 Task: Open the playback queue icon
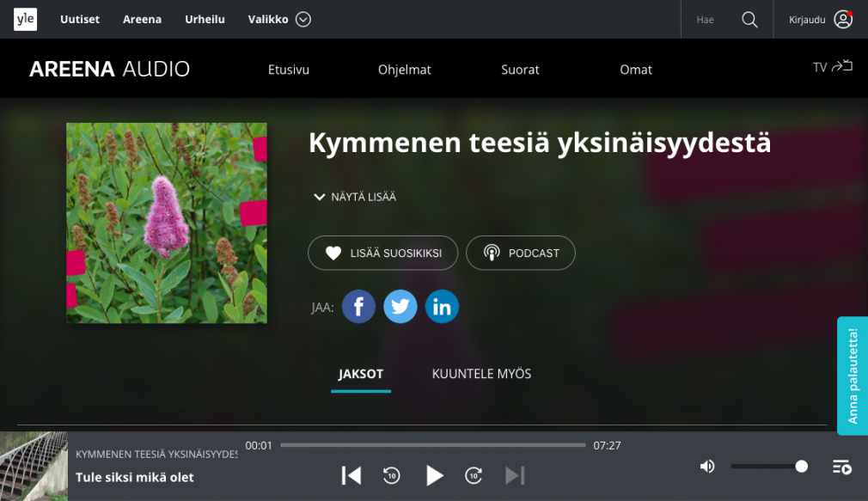pos(841,467)
